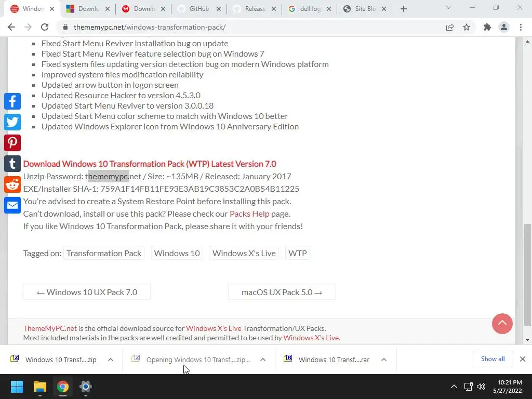
Task: Click scrollbar up arrow
Action: [x=527, y=42]
